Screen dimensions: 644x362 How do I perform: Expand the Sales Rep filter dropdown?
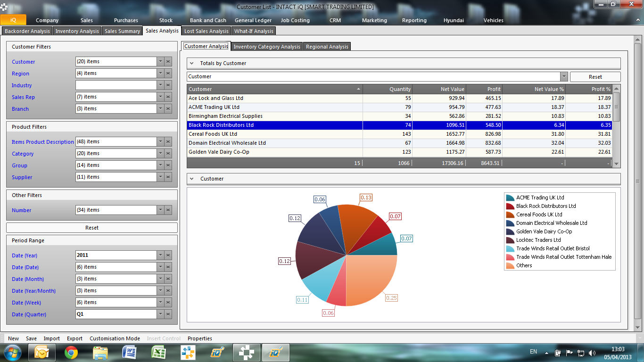pyautogui.click(x=160, y=97)
